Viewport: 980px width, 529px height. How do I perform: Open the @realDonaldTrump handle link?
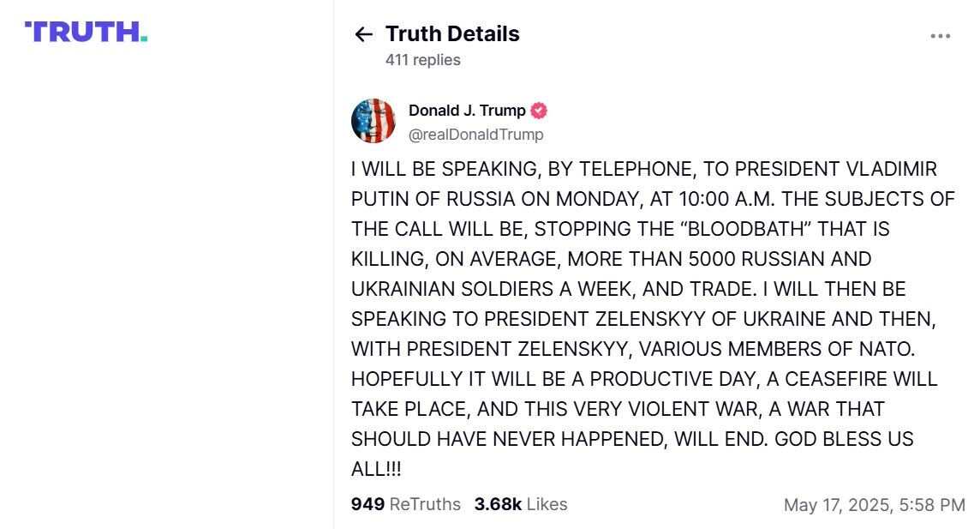pyautogui.click(x=475, y=135)
